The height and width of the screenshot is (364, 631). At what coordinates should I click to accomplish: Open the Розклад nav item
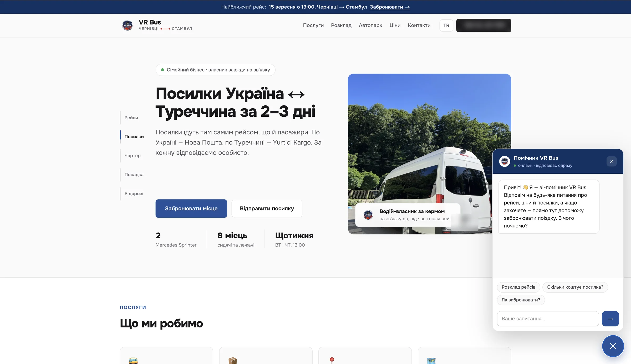coord(341,25)
